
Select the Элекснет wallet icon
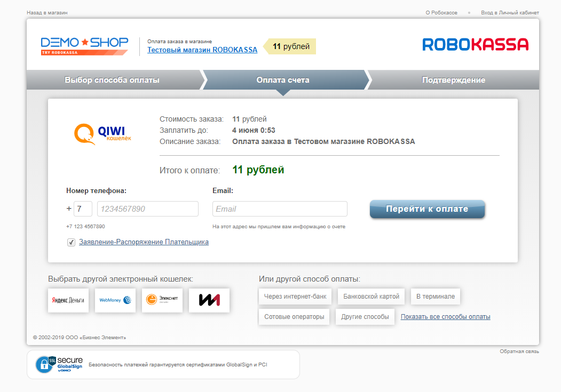tap(162, 300)
